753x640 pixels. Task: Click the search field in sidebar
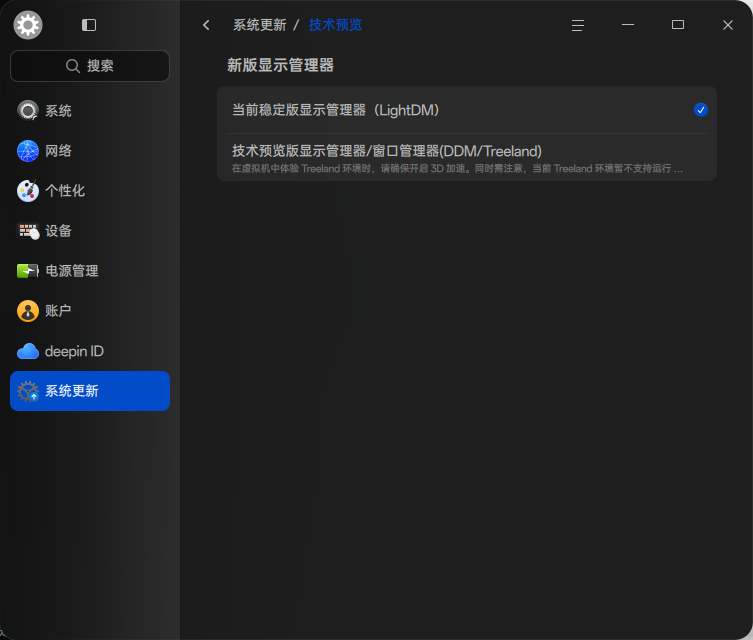(x=90, y=66)
